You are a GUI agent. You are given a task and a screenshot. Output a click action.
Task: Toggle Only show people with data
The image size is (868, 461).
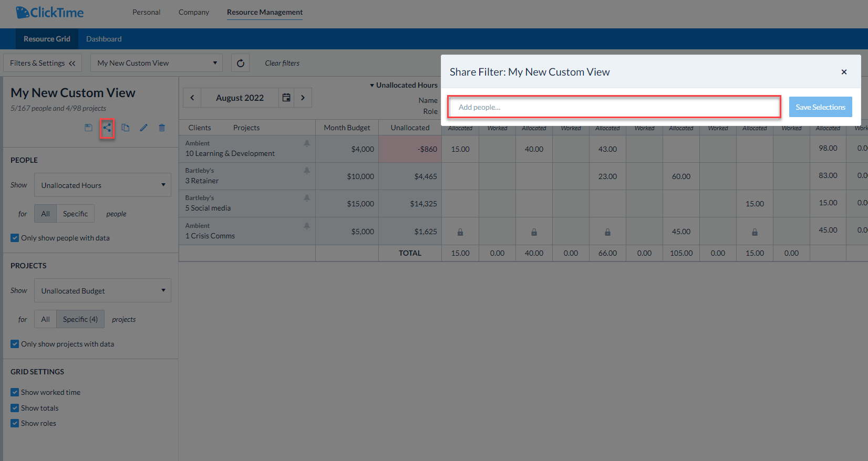coord(15,238)
